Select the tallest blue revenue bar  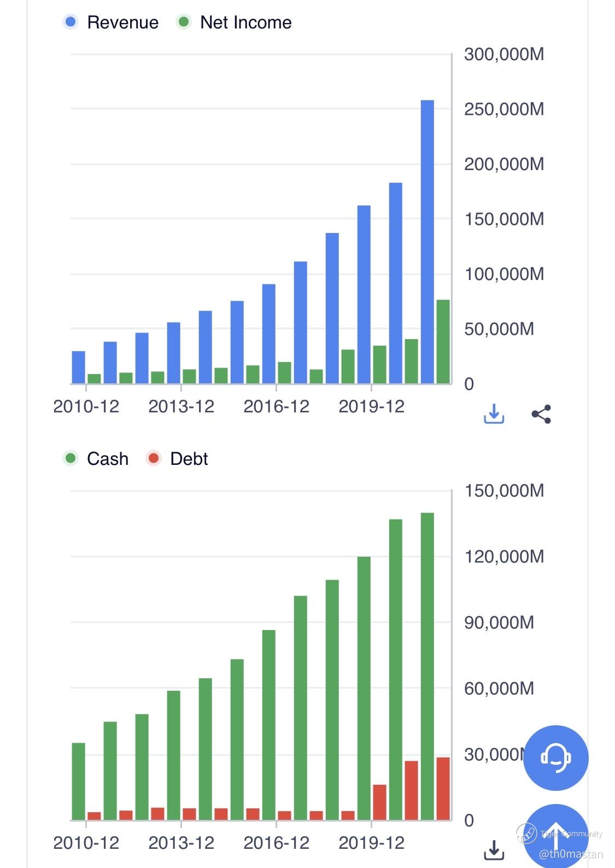pos(427,241)
